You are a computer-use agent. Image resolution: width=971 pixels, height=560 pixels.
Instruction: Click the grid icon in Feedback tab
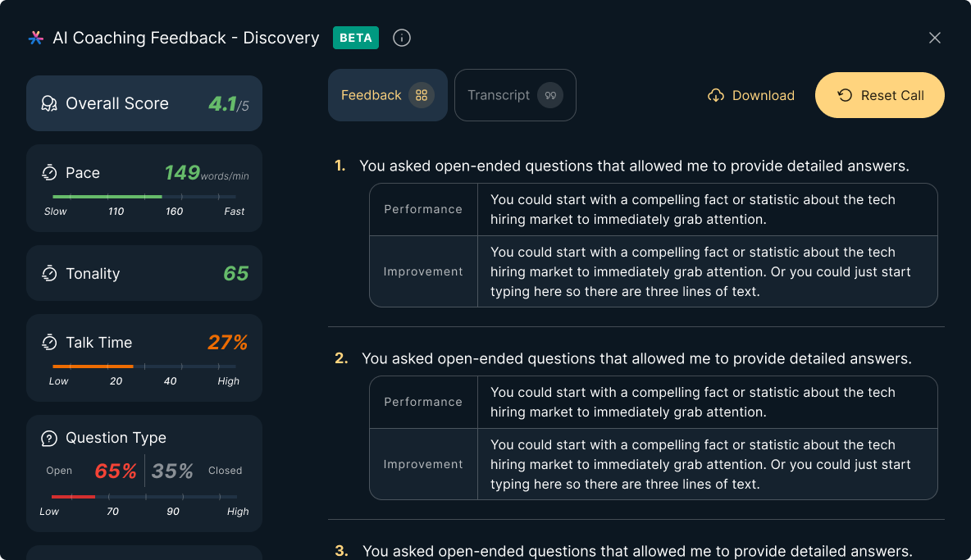tap(422, 95)
